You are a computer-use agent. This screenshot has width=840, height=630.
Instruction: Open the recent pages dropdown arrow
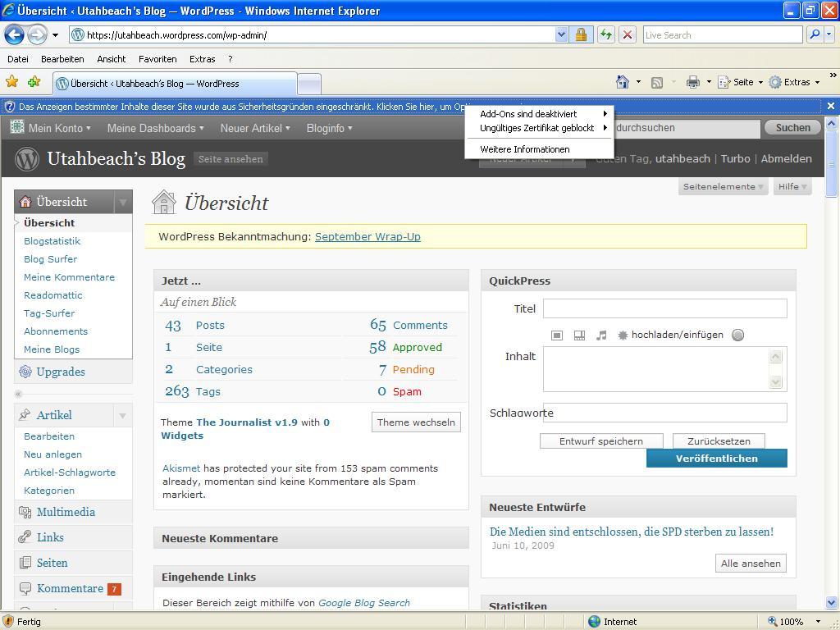(55, 35)
